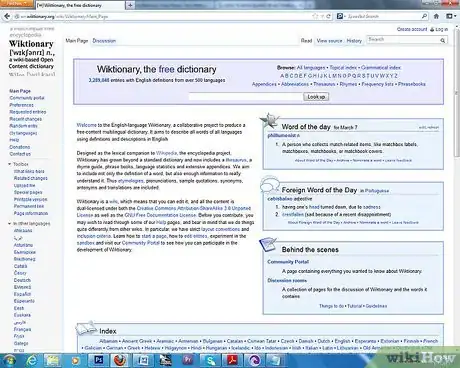Open Recent changes in the sidebar
Image resolution: width=460 pixels, height=368 pixels.
coord(26,119)
